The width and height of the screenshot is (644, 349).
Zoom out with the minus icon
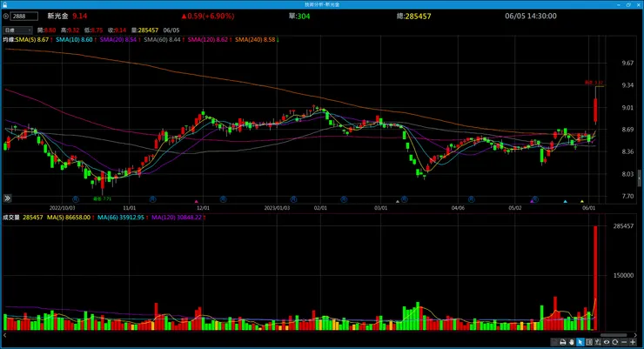pos(624,342)
